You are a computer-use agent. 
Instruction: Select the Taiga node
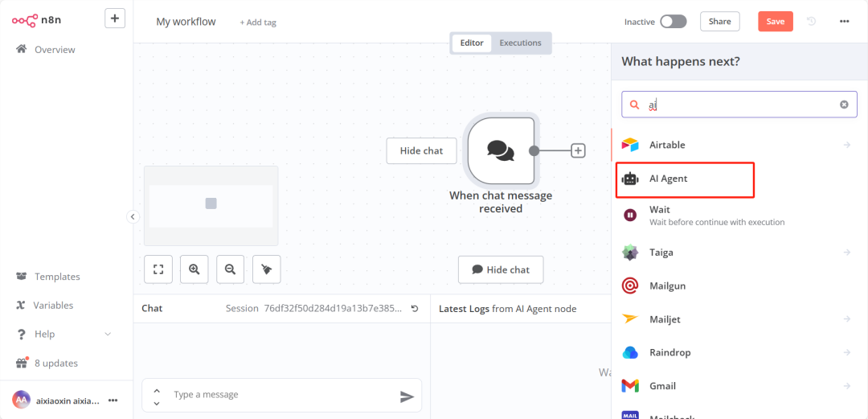click(739, 253)
